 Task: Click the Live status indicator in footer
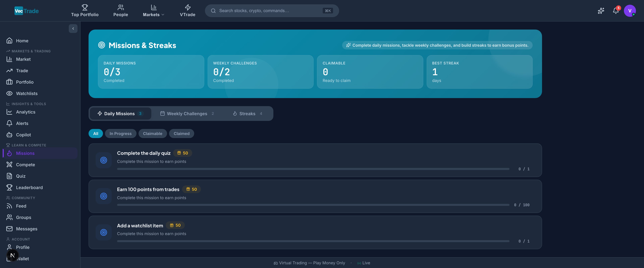[x=363, y=263]
